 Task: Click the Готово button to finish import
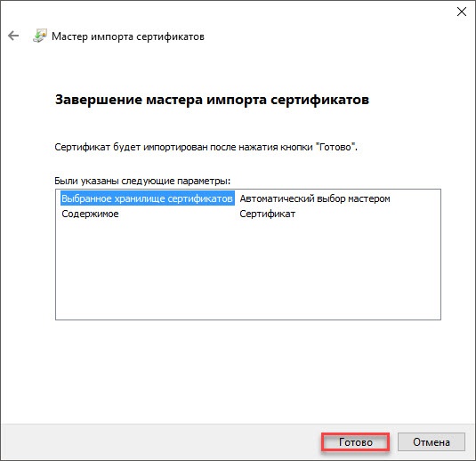(355, 442)
